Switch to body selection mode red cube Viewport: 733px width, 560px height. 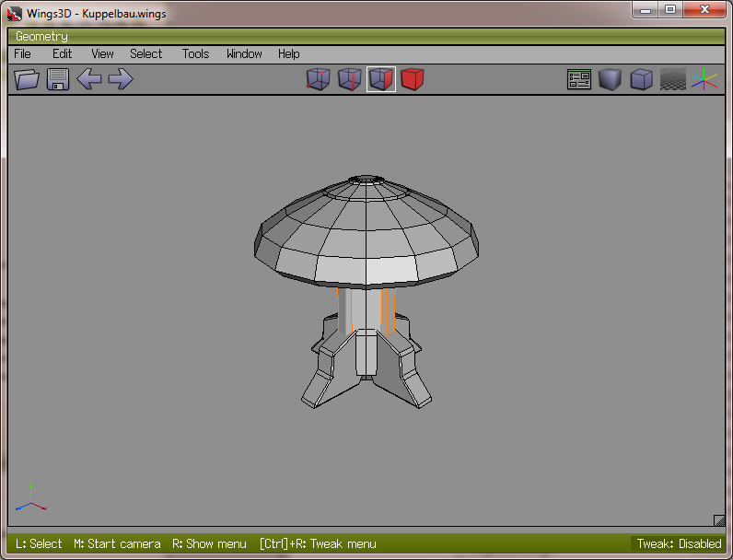coord(412,80)
